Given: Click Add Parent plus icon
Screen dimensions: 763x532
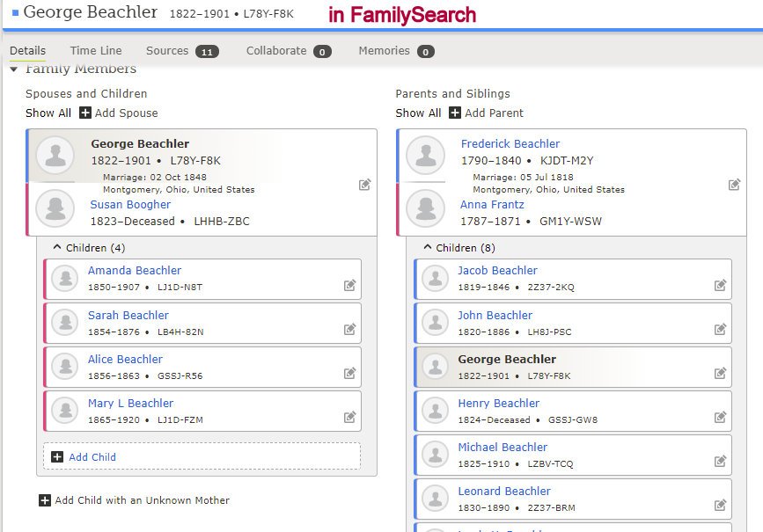Looking at the screenshot, I should pos(455,113).
